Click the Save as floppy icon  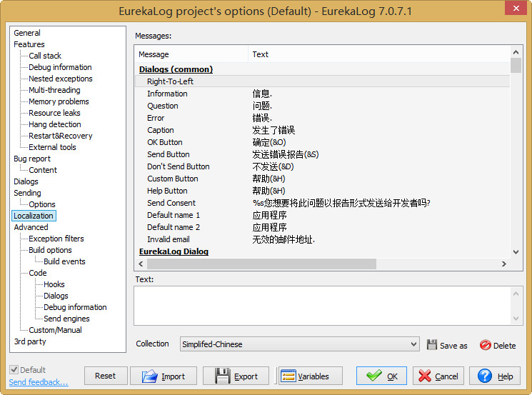(431, 345)
